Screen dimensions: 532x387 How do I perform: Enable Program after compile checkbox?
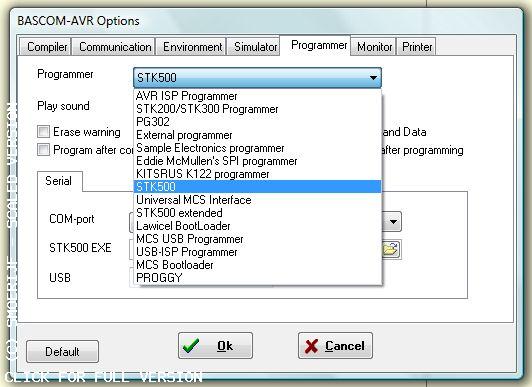43,150
